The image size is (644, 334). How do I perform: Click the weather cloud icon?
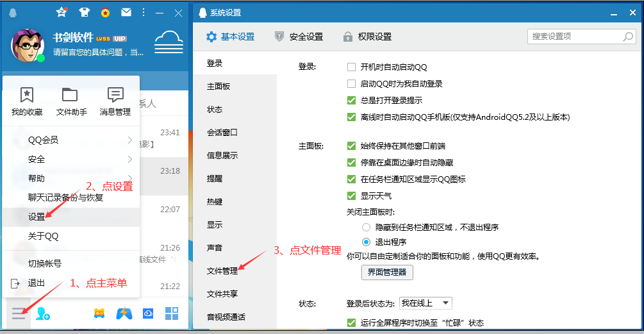[169, 42]
